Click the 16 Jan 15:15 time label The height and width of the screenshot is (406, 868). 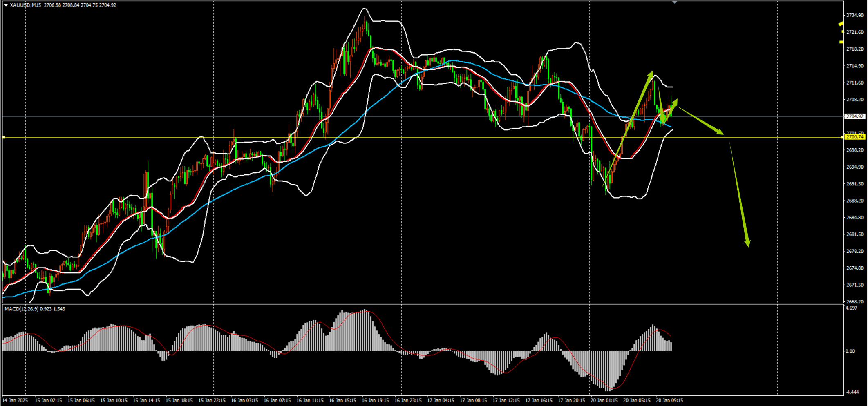click(x=342, y=400)
